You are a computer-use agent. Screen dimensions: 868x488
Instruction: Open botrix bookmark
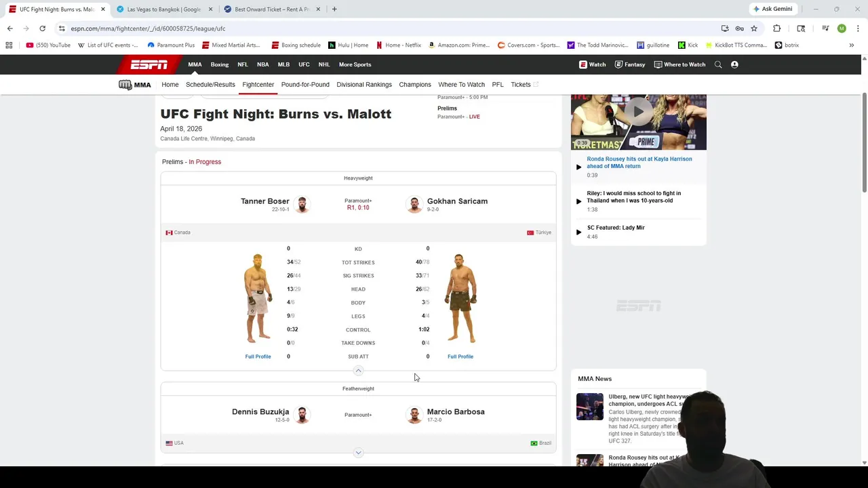pos(787,45)
